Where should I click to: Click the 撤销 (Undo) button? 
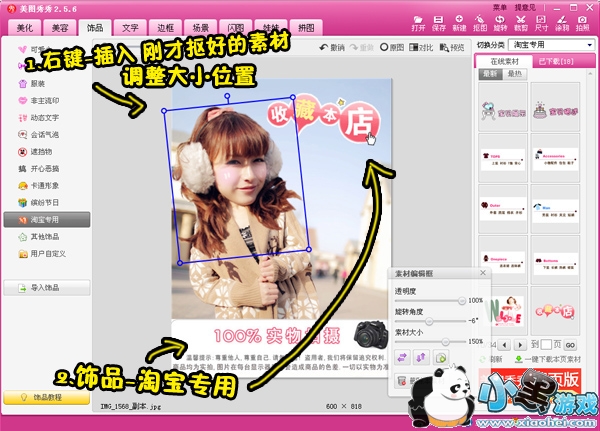coord(331,47)
